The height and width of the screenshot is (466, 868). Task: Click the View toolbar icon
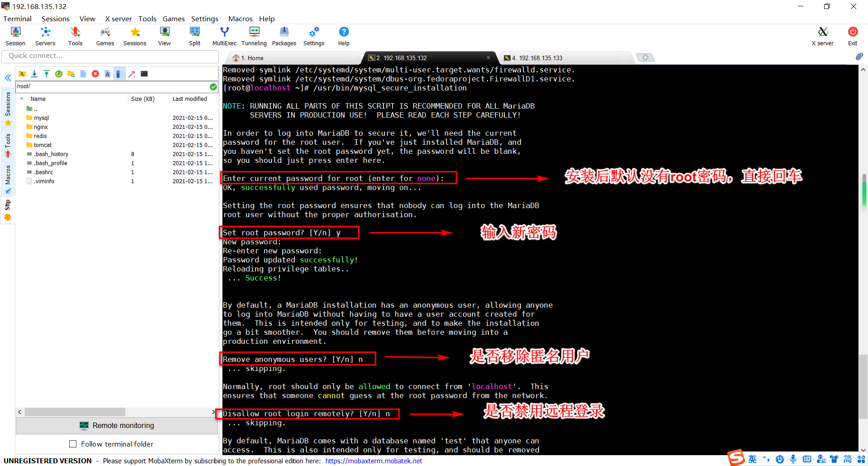point(165,36)
